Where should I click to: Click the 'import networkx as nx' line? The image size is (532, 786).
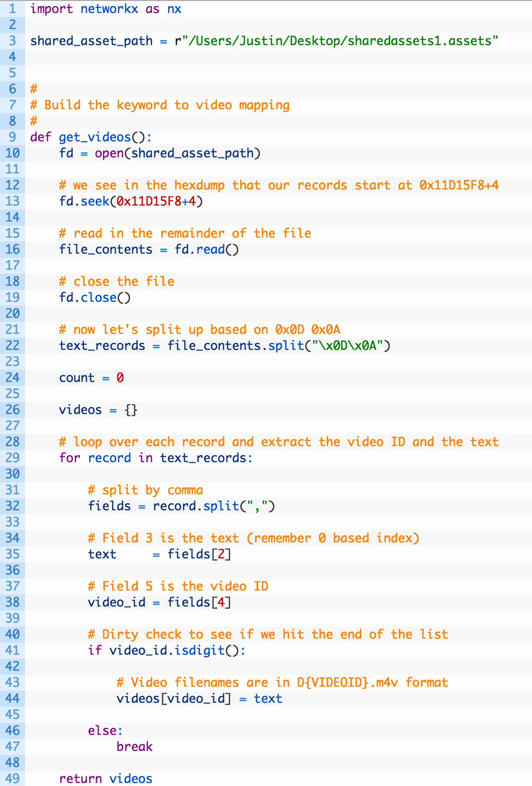[106, 9]
